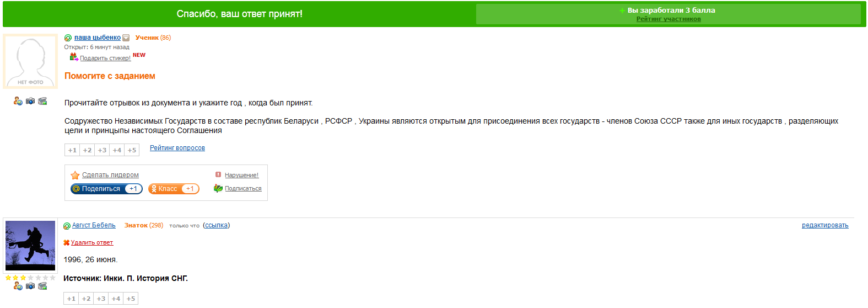Share the question via the Поделиться button

point(106,189)
